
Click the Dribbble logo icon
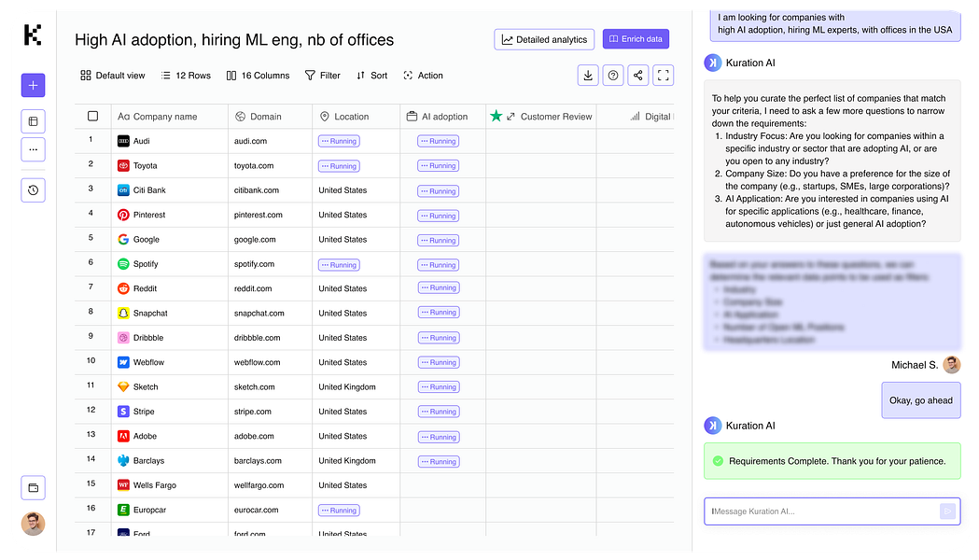click(123, 338)
